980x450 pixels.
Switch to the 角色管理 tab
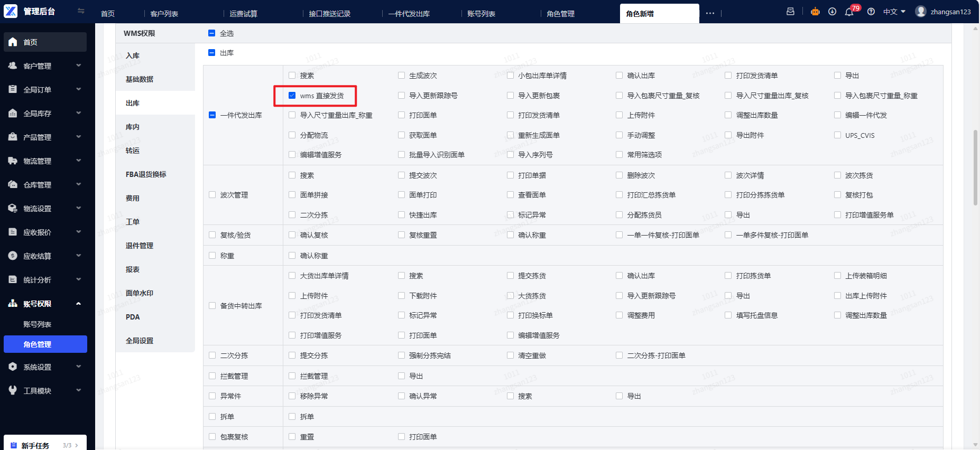click(x=560, y=14)
